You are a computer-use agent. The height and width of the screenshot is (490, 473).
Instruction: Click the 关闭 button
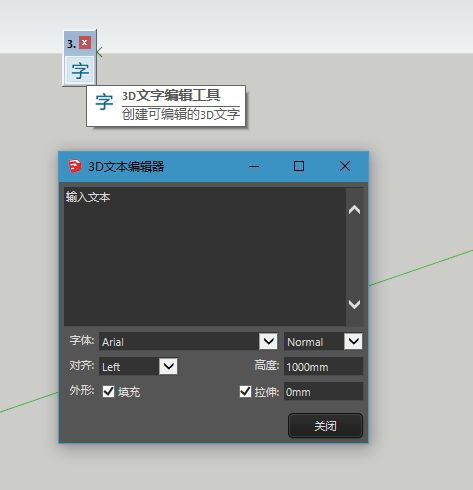click(x=325, y=426)
